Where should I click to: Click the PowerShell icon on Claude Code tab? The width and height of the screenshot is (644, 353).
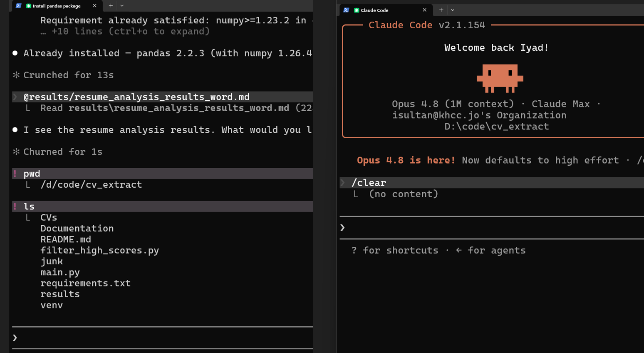coord(346,10)
